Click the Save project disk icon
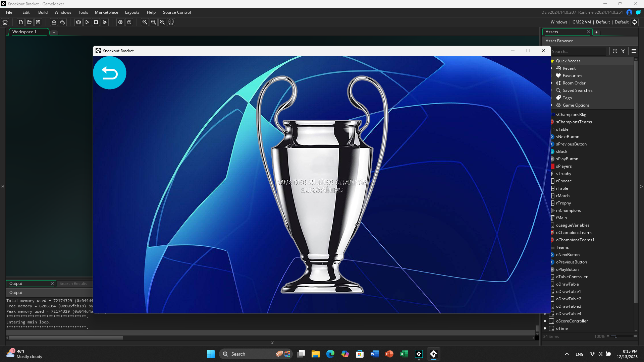Screen dimensions: 644x362 (38, 22)
